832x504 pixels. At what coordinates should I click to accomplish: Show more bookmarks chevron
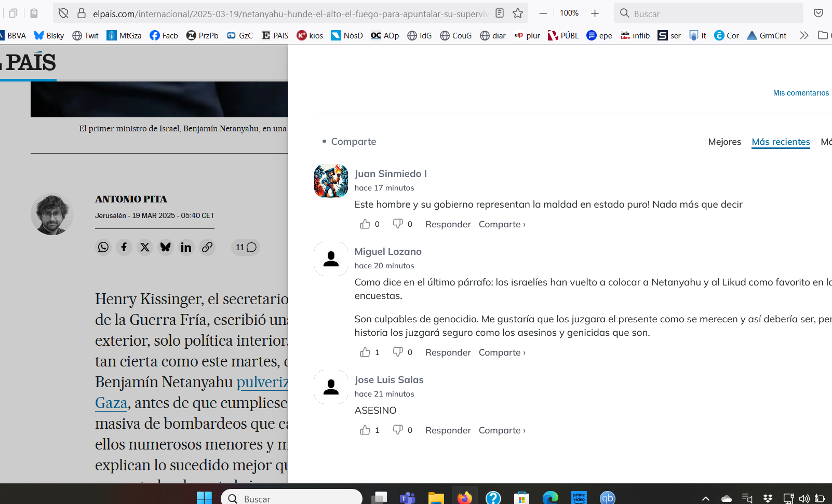click(804, 35)
